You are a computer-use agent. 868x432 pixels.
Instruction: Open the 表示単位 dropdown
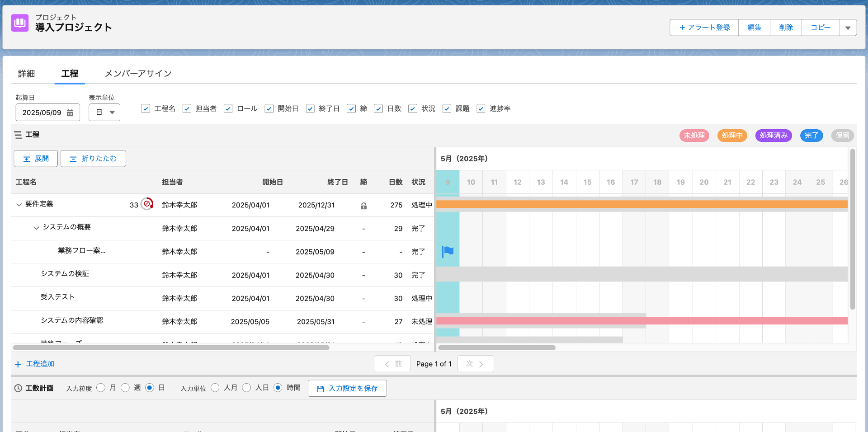click(104, 113)
